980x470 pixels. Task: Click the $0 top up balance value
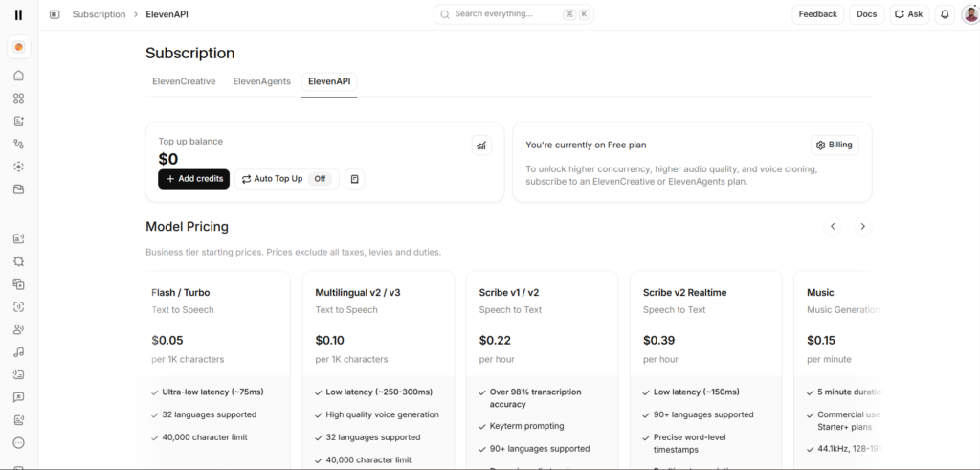coord(168,159)
